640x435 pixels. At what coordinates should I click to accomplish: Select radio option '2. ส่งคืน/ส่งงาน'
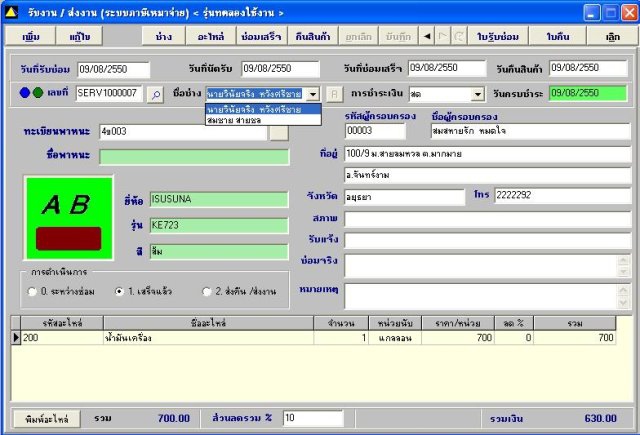(x=207, y=291)
